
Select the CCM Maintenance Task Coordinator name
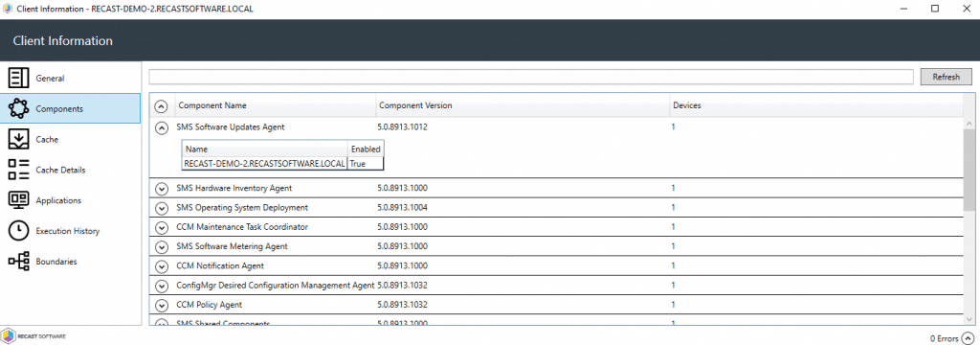tap(242, 227)
